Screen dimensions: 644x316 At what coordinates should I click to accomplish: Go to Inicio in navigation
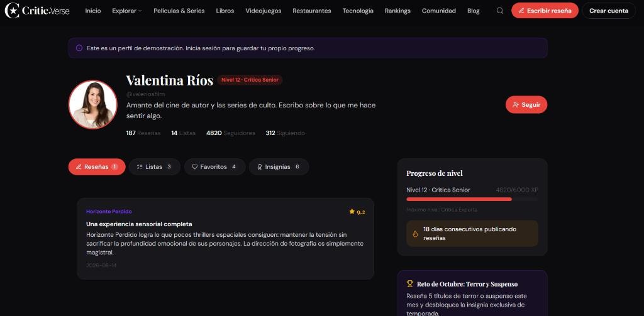(93, 11)
